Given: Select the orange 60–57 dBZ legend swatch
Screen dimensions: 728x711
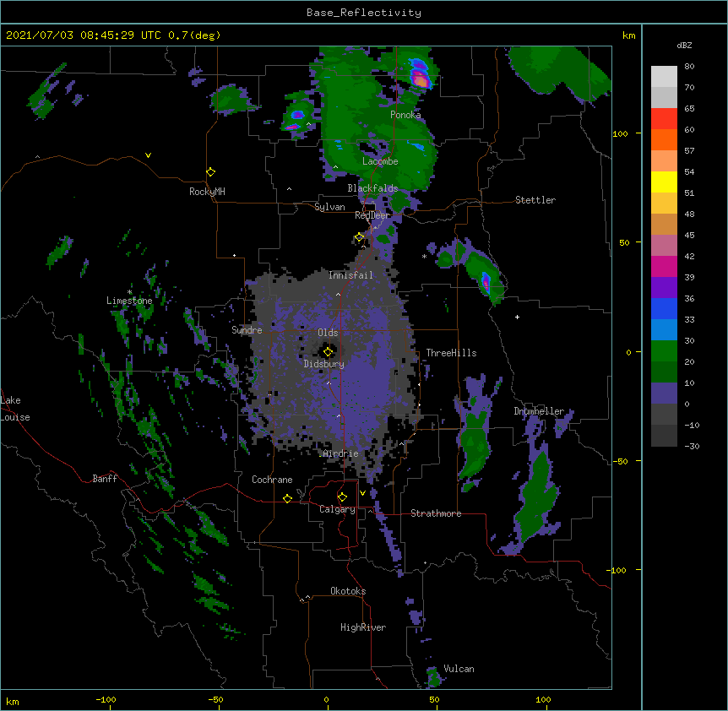Looking at the screenshot, I should [664, 140].
